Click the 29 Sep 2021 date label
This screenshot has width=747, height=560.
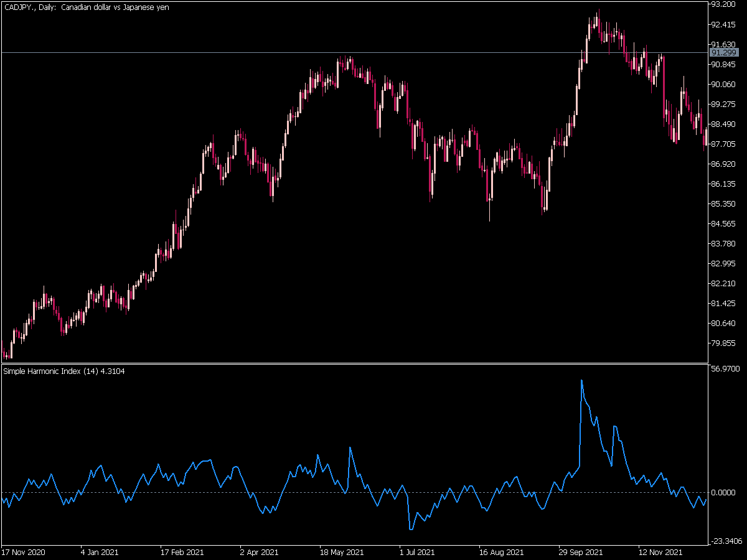click(x=581, y=552)
